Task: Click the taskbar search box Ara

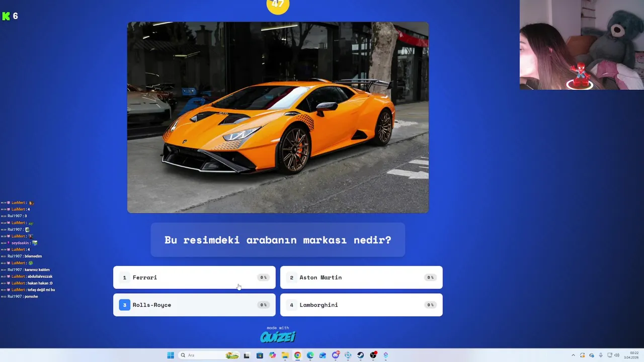Action: click(209, 355)
